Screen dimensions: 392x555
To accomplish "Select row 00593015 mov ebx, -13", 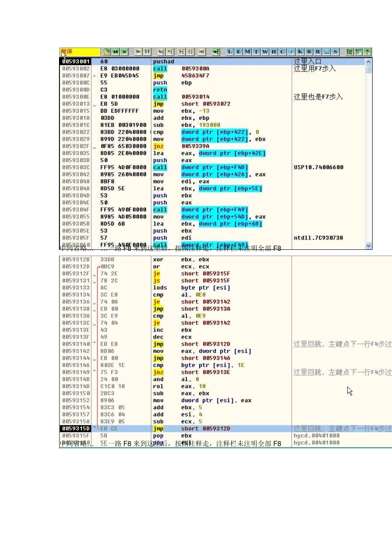I will 212,111.
